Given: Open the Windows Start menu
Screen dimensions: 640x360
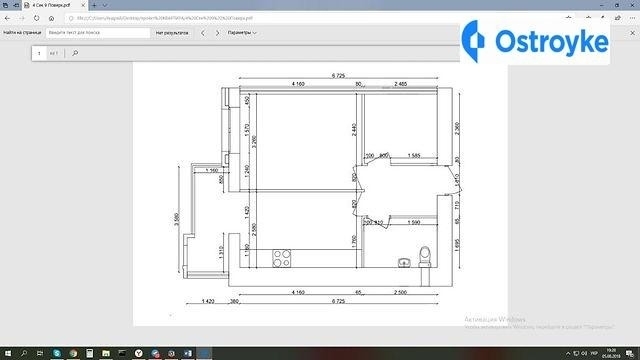Looking at the screenshot, I should 7,353.
